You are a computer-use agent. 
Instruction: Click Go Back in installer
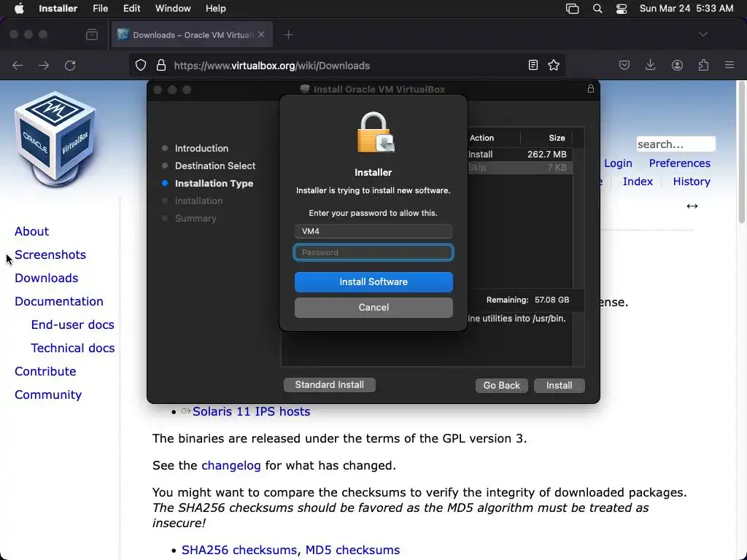click(502, 385)
